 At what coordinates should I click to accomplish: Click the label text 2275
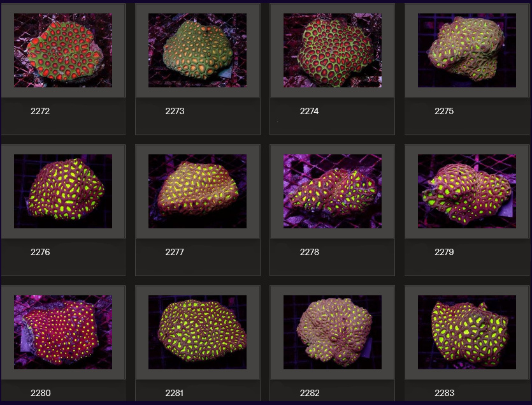point(444,111)
